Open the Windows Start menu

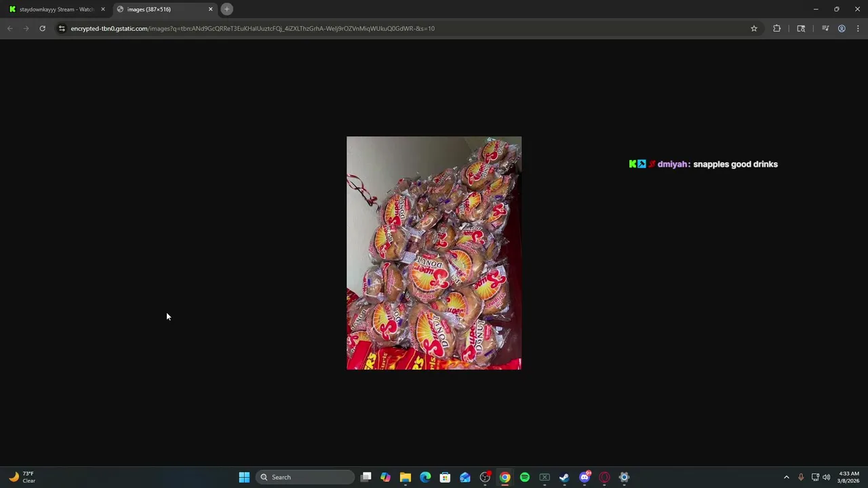(244, 477)
